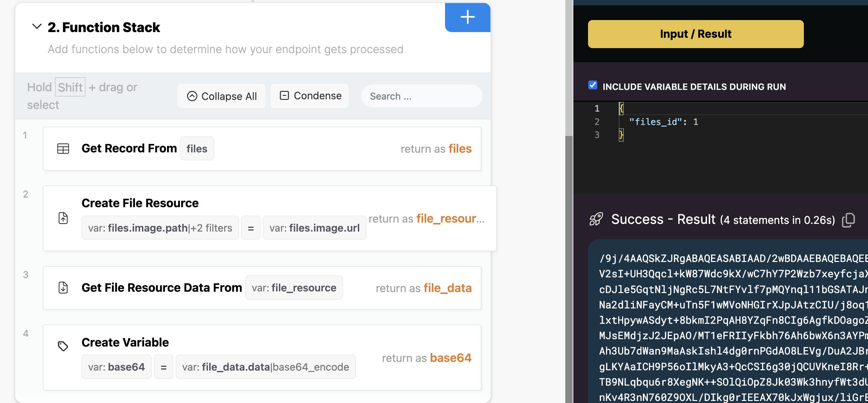This screenshot has width=868, height=403.
Task: Select the files table chip in step 1
Action: point(197,149)
